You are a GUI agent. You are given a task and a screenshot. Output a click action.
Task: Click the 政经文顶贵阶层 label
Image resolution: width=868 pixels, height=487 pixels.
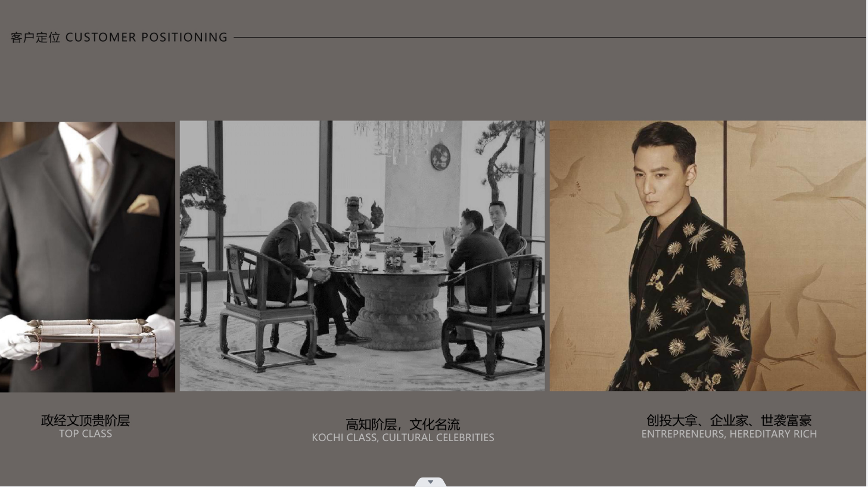click(85, 420)
